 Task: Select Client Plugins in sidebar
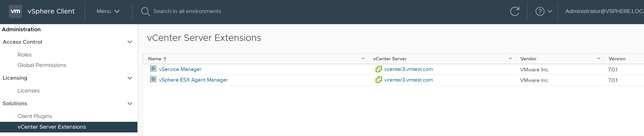(35, 116)
